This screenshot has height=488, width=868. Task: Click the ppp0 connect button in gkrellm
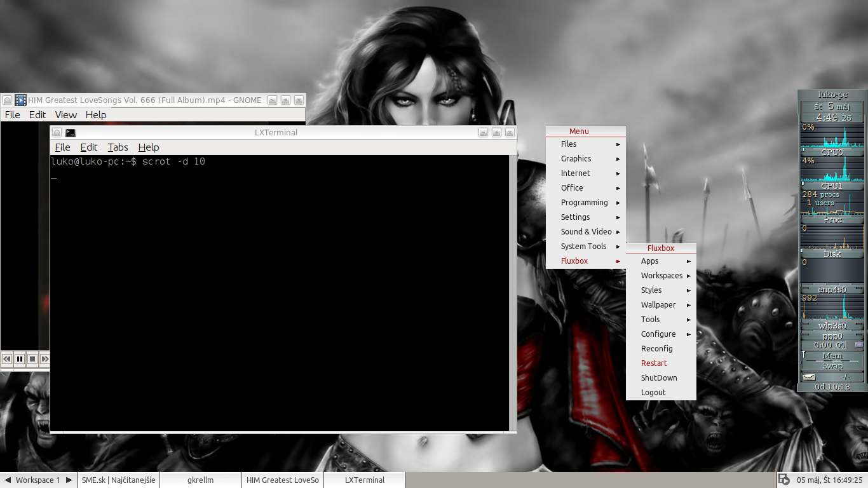click(858, 345)
